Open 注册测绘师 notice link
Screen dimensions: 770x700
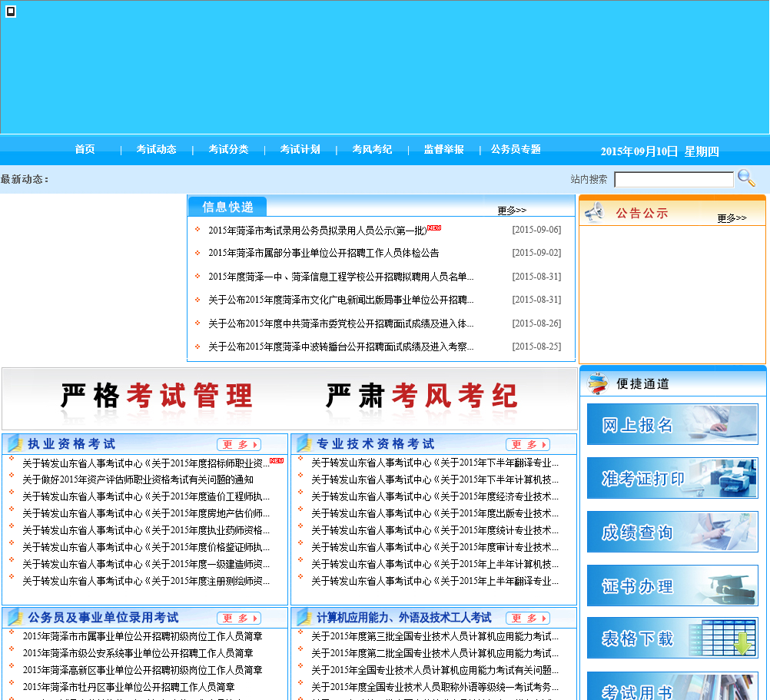point(146,581)
